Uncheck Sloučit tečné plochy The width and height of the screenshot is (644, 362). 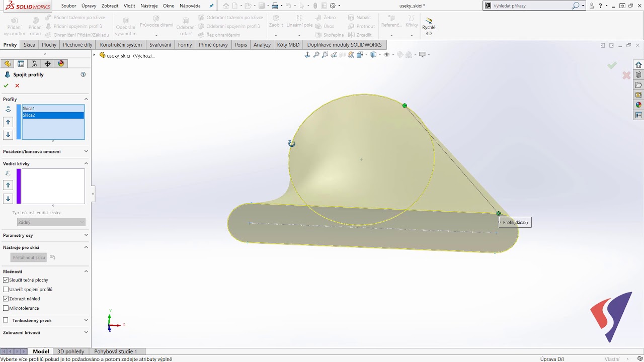point(6,280)
